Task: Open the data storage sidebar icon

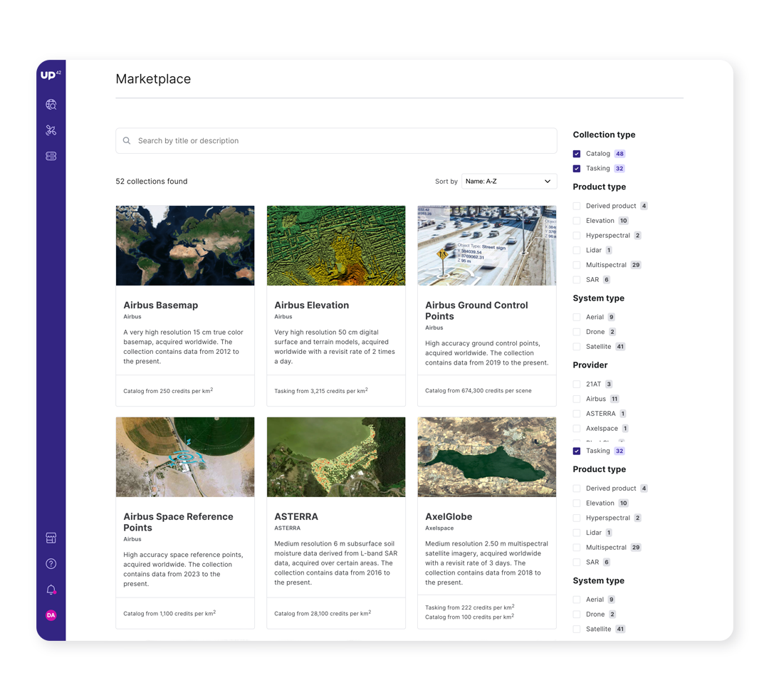Action: (x=51, y=156)
